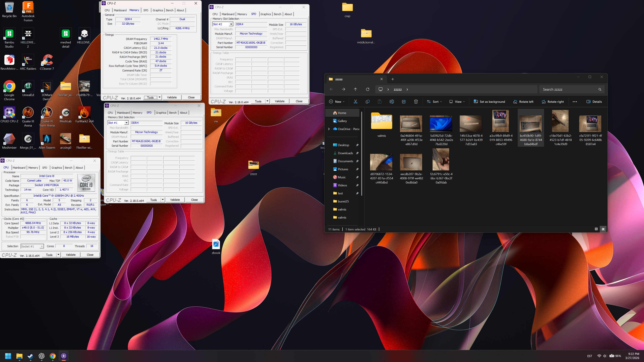This screenshot has width=644, height=362.
Task: Click Validate button in CPU tab window
Action: (70, 255)
